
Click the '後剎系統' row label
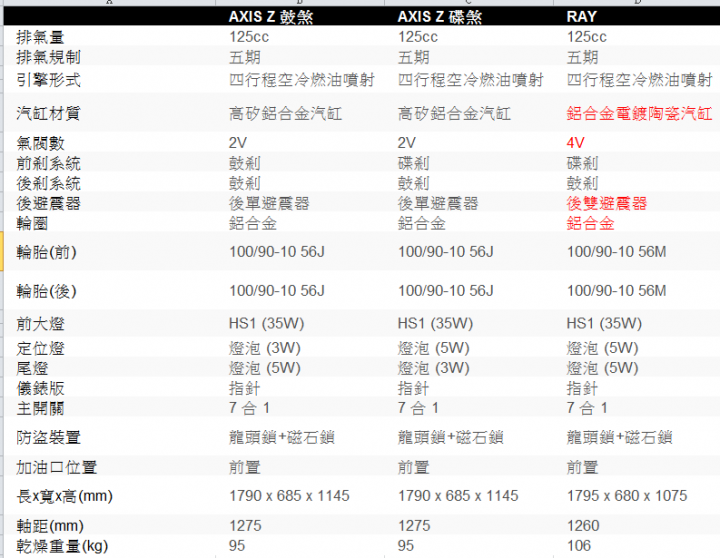click(48, 183)
